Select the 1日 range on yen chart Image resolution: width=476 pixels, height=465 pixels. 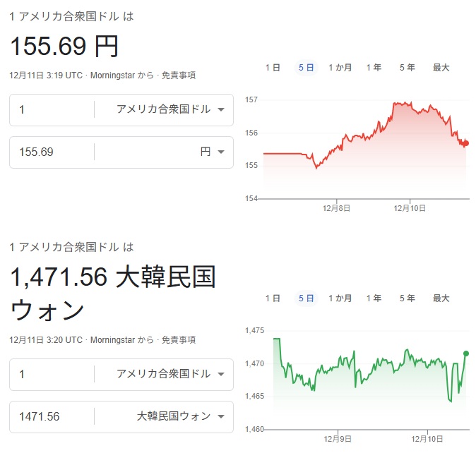(x=273, y=68)
